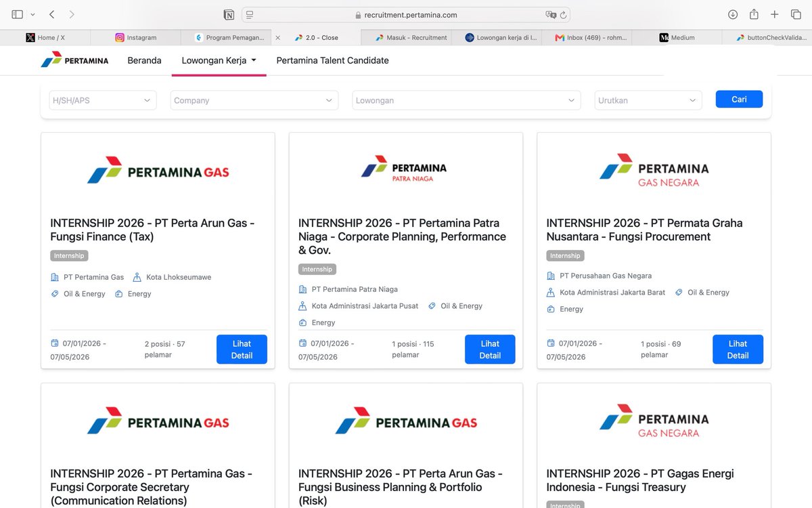Viewport: 812px width, 508px height.
Task: Expand the Lowongan Kerja menu
Action: click(219, 60)
